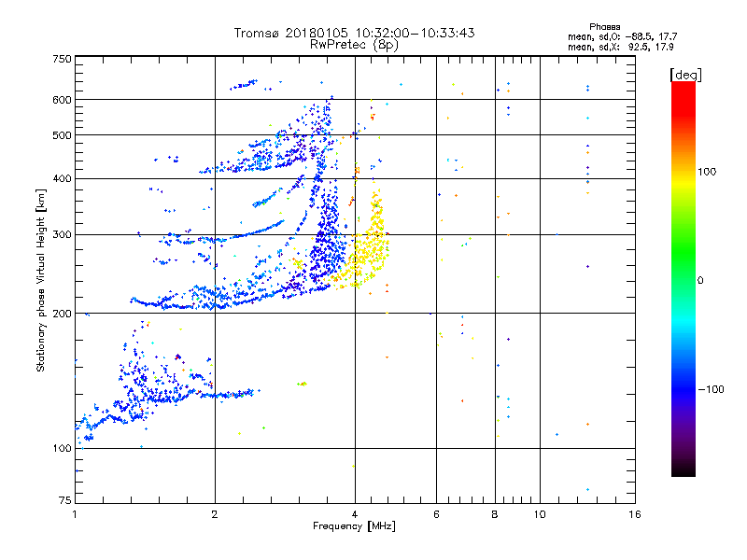Click the blue E-layer trace near 2.2 MHz
Image resolution: width=747 pixels, height=560 pixels.
pyautogui.click(x=229, y=394)
